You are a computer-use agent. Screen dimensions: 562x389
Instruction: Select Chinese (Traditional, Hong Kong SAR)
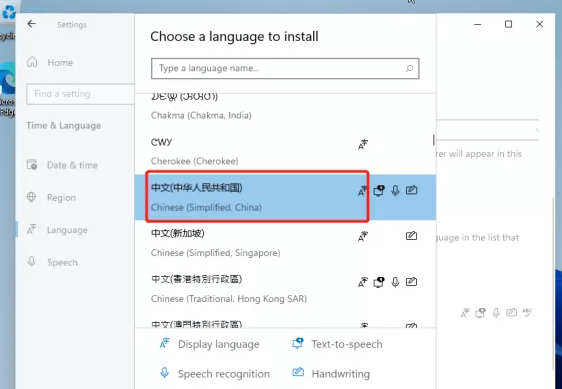tap(285, 289)
